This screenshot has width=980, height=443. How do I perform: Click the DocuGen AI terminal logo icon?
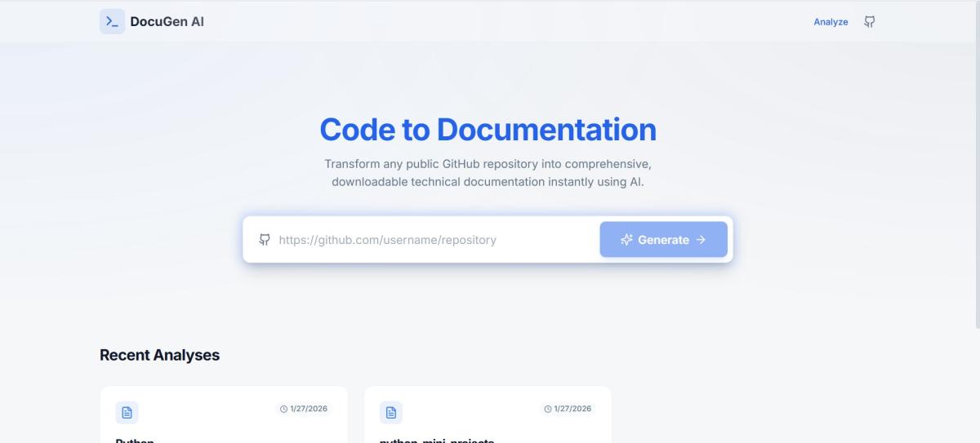click(x=112, y=22)
